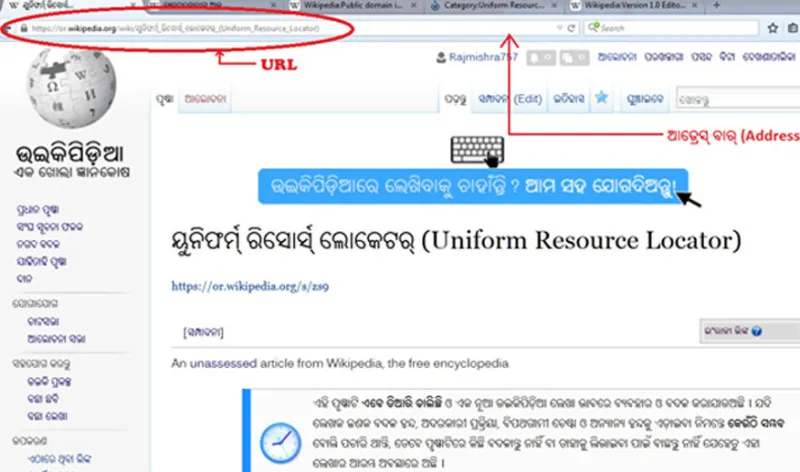Open the bookmarks list icon beside the star
The image size is (800, 472).
pyautogui.click(x=793, y=28)
